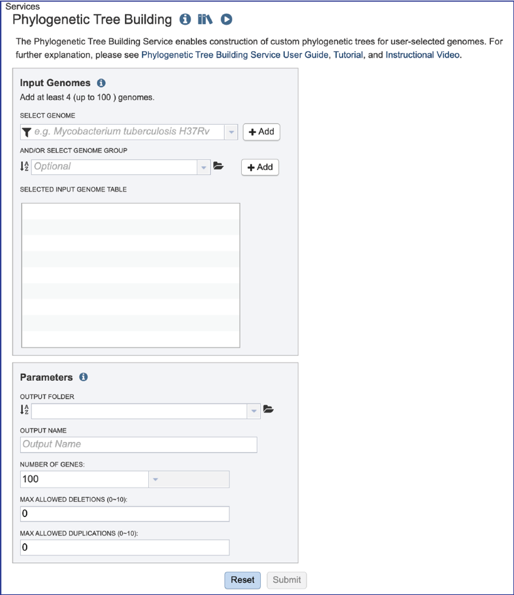Screen dimensions: 514x595
Task: Click the sort icon beside genome group field
Action: pos(24,166)
